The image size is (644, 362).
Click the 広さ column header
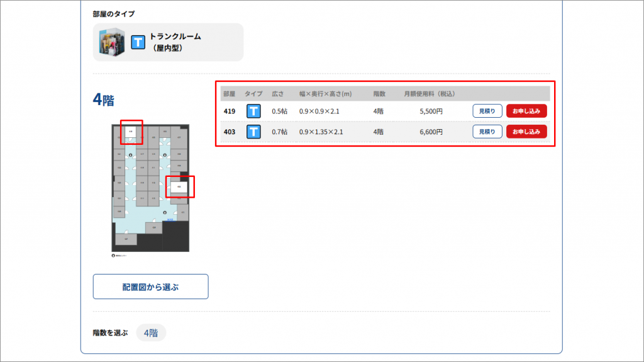click(278, 94)
